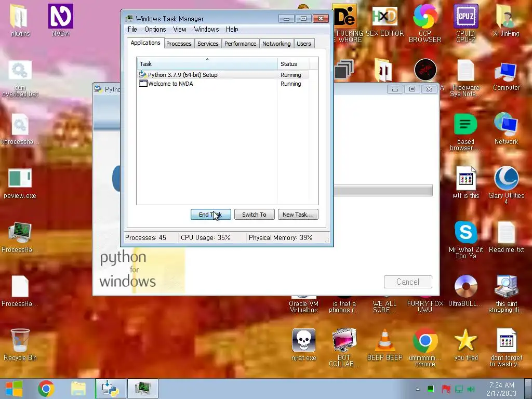Click Chrome in the taskbar
Viewport: 532px width, 399px height.
[46, 389]
